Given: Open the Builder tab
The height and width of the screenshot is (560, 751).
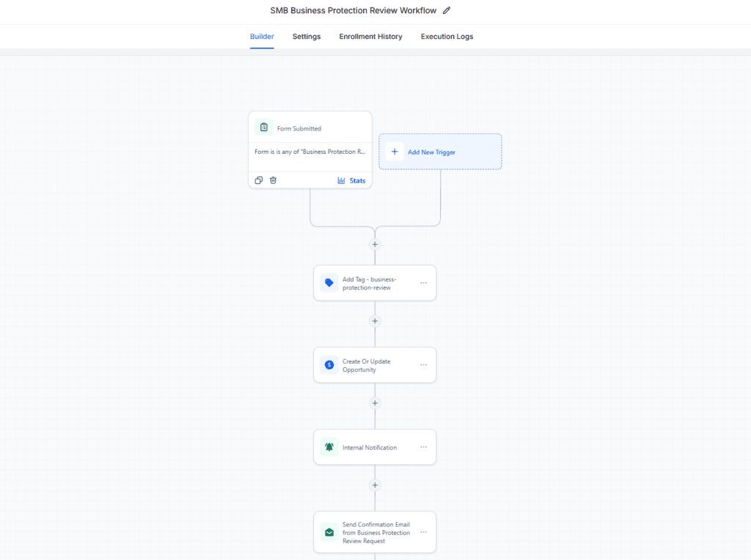Looking at the screenshot, I should point(262,37).
